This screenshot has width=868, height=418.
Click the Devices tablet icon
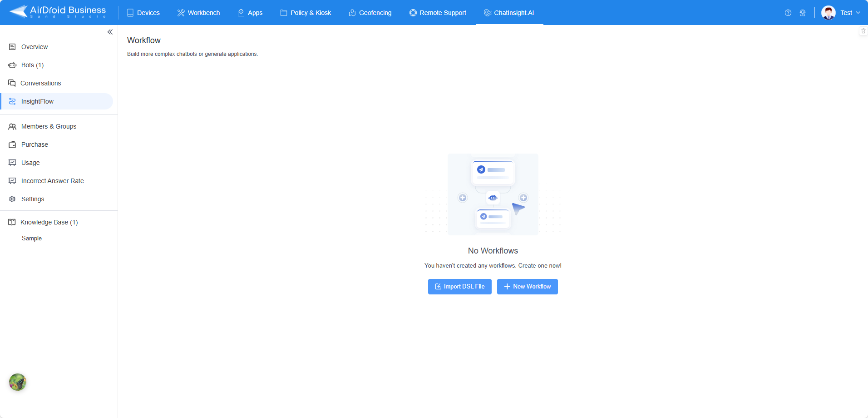point(130,13)
